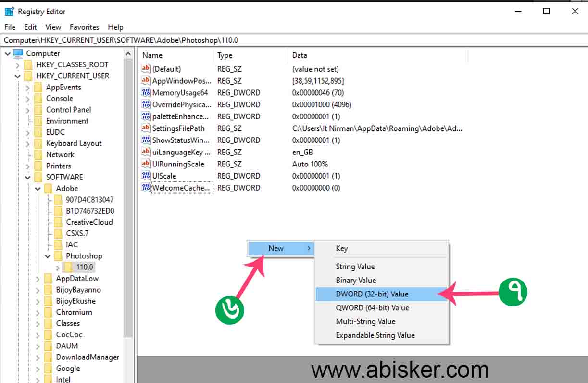Collapse the SOFTWARE tree node
Viewport: 588px width, 383px height.
coord(27,177)
